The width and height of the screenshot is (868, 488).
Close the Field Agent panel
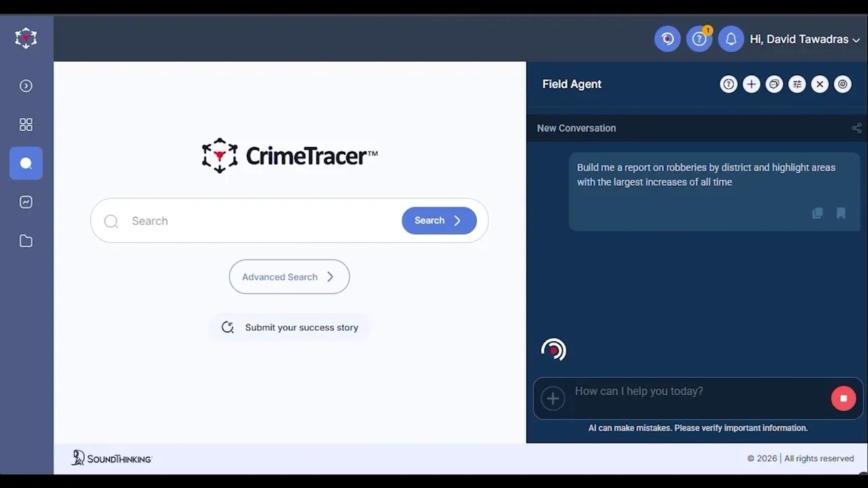coord(820,84)
